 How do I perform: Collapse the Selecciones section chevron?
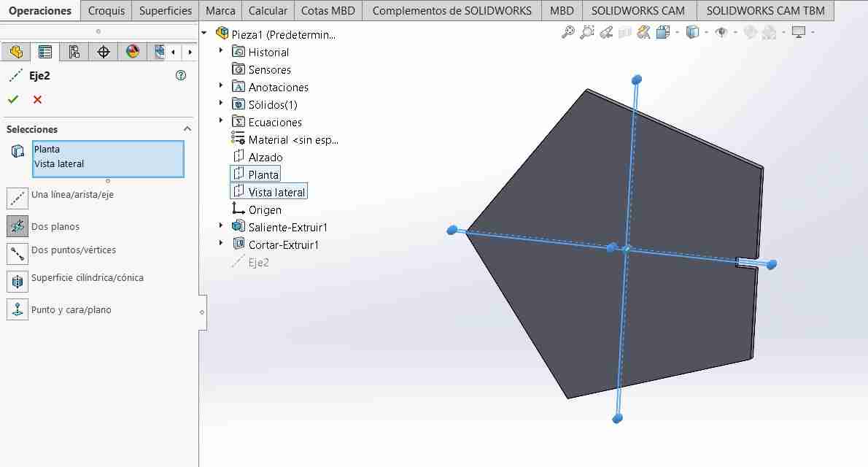[187, 129]
